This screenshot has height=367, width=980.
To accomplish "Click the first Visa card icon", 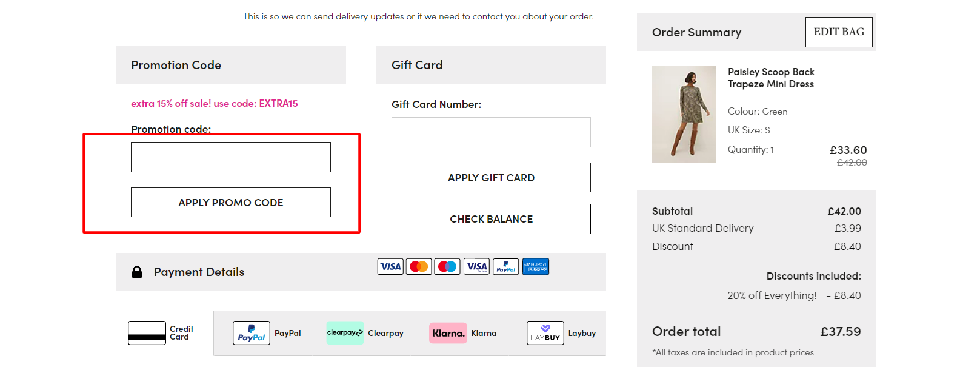I will [x=390, y=266].
